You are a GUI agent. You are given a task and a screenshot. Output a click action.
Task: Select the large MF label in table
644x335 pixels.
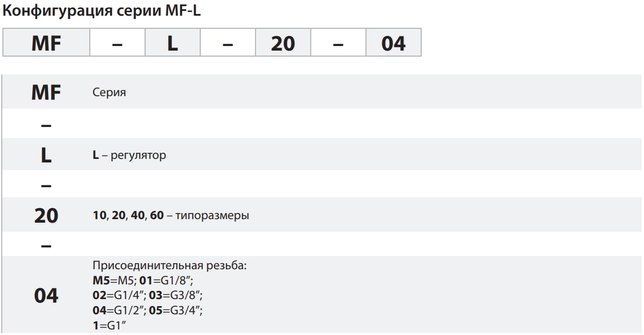point(46,93)
